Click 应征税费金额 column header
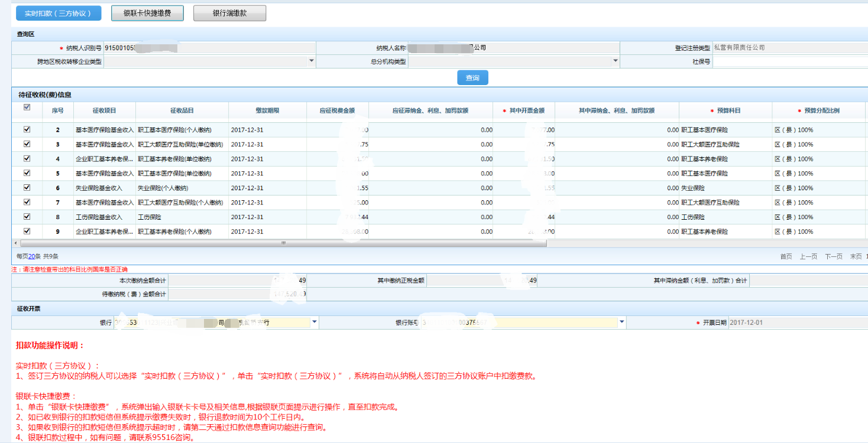 [337, 110]
